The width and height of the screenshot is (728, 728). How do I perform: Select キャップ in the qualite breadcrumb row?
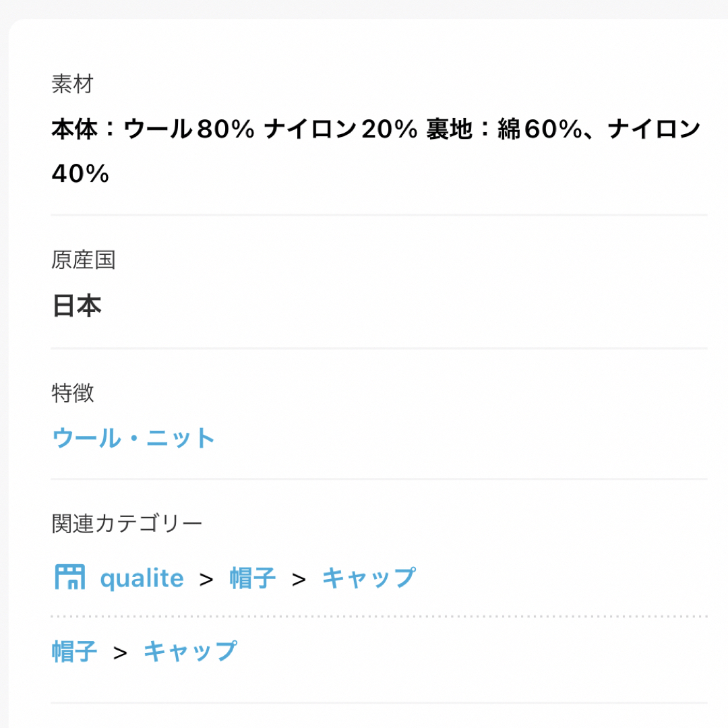click(369, 578)
